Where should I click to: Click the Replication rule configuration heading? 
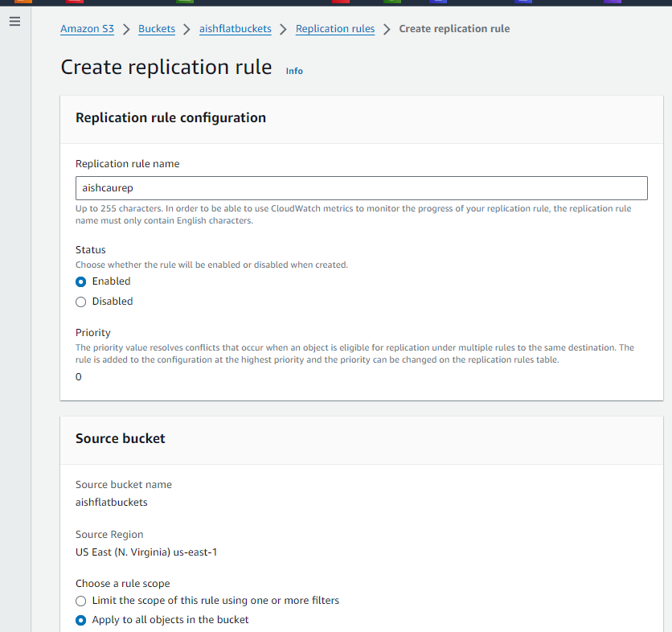click(x=170, y=117)
